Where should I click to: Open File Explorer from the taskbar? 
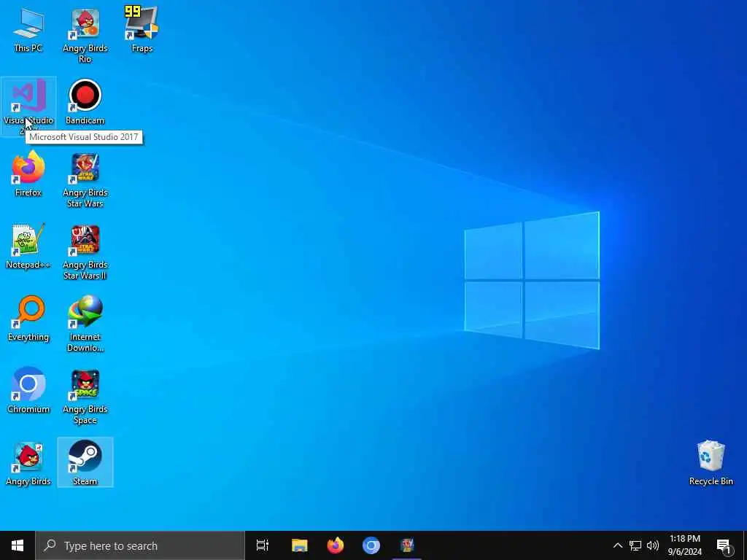pos(300,545)
